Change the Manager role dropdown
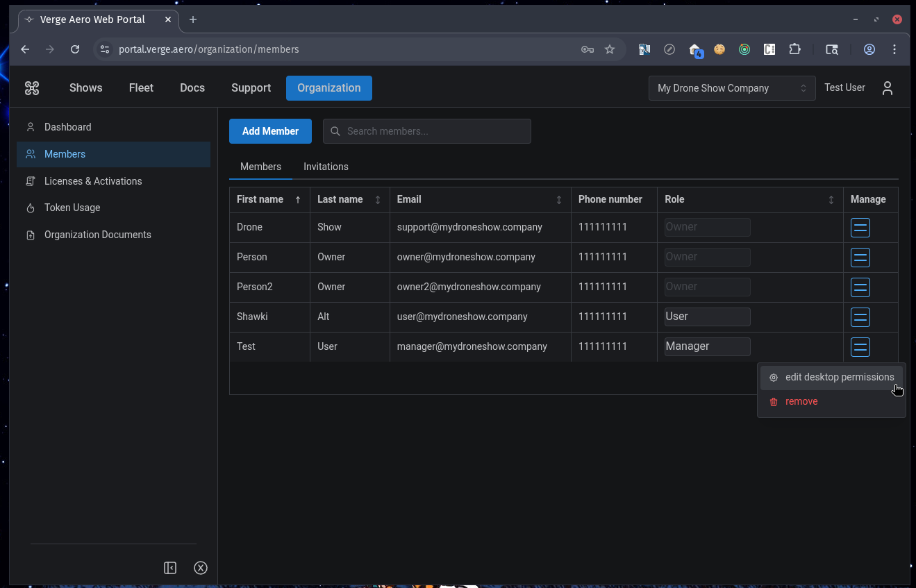 [707, 346]
